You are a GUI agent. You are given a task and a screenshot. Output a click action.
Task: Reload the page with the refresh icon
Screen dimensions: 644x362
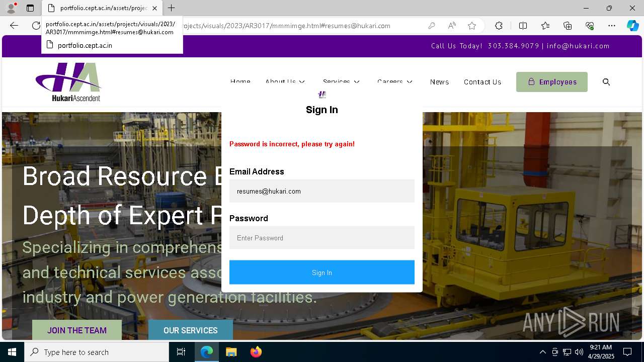tap(36, 26)
